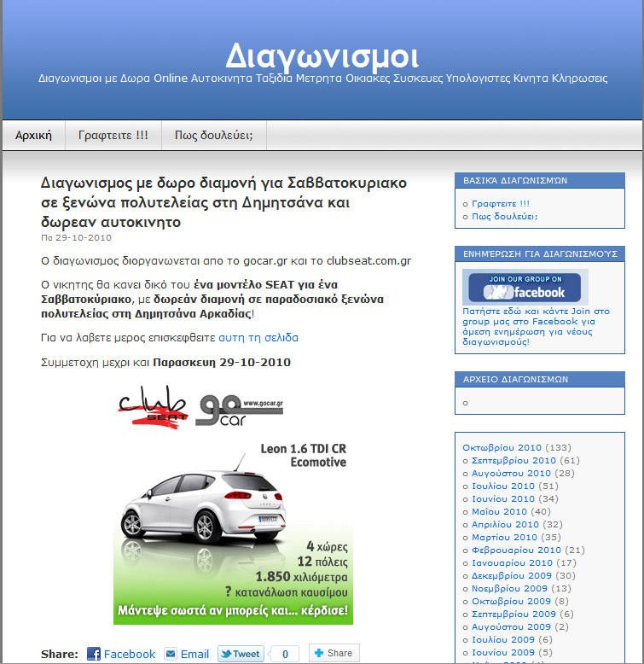Open archive Αυγούστου 2010

(511, 473)
